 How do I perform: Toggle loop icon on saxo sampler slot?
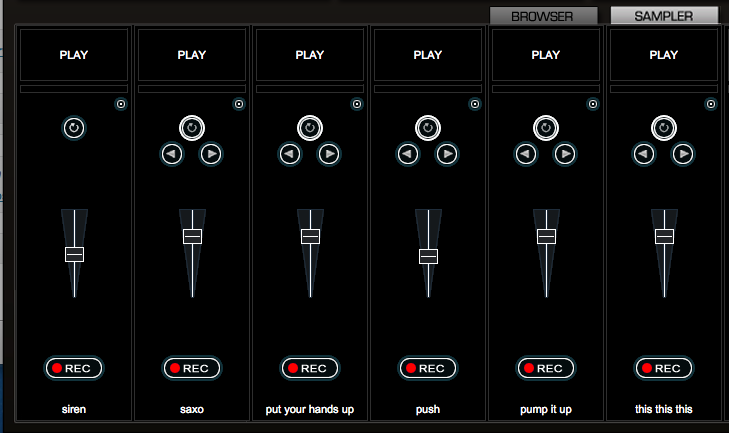(192, 128)
